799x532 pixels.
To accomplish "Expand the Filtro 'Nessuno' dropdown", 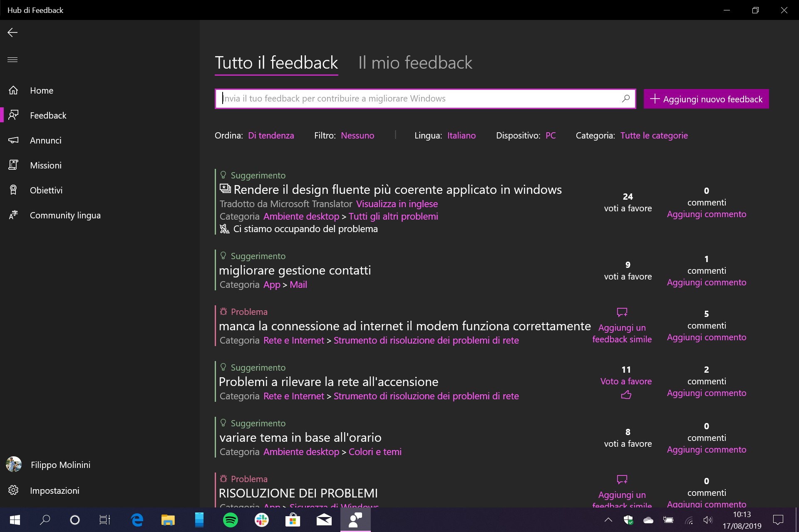I will 357,135.
